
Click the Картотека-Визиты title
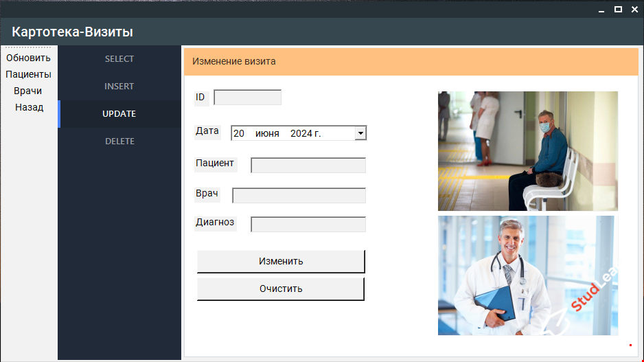(x=72, y=32)
